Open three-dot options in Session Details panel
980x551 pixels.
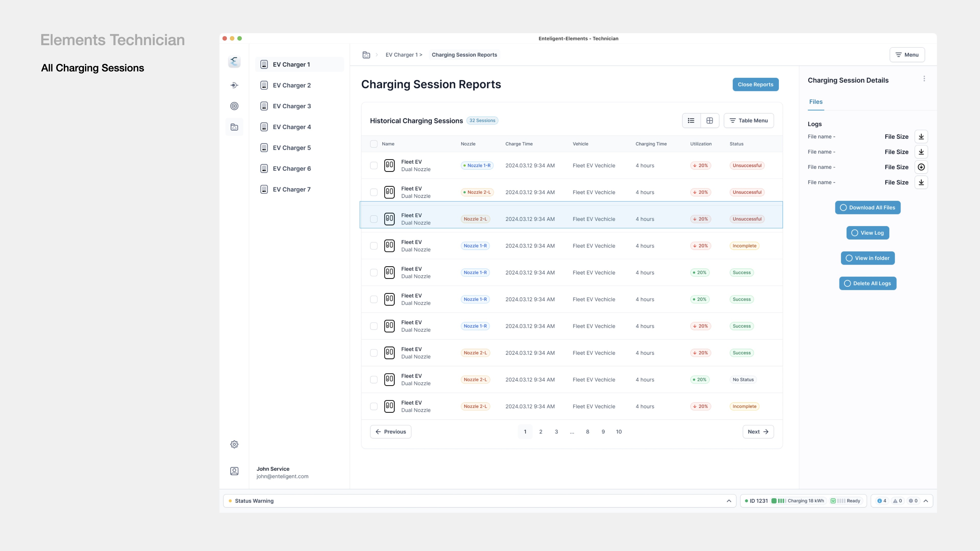[x=924, y=79]
